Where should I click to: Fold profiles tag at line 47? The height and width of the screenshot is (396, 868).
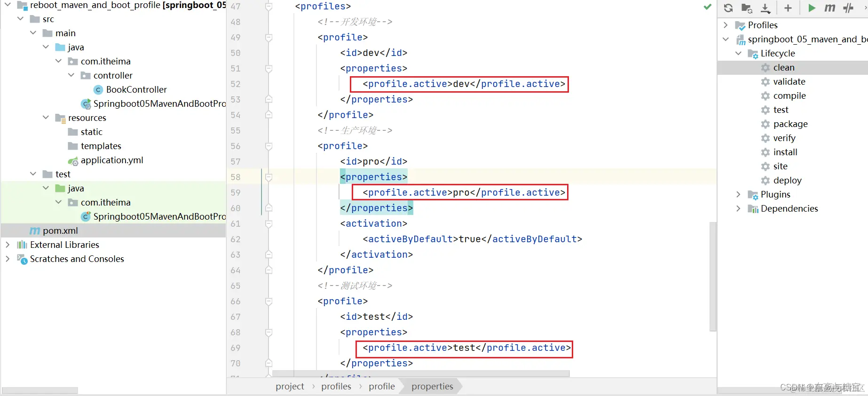click(268, 7)
